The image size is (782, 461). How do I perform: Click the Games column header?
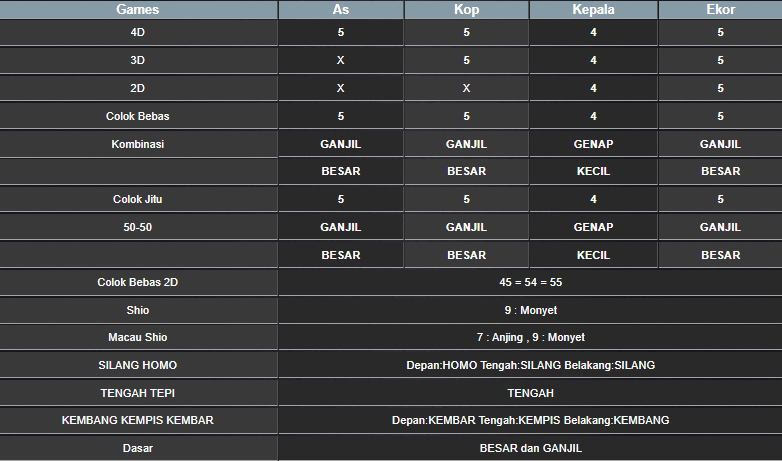pyautogui.click(x=138, y=9)
